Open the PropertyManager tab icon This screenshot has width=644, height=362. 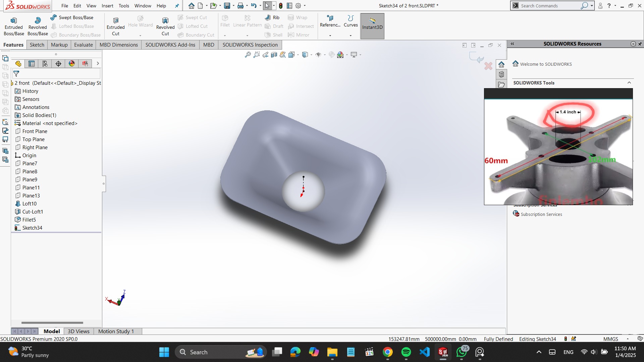pyautogui.click(x=32, y=64)
